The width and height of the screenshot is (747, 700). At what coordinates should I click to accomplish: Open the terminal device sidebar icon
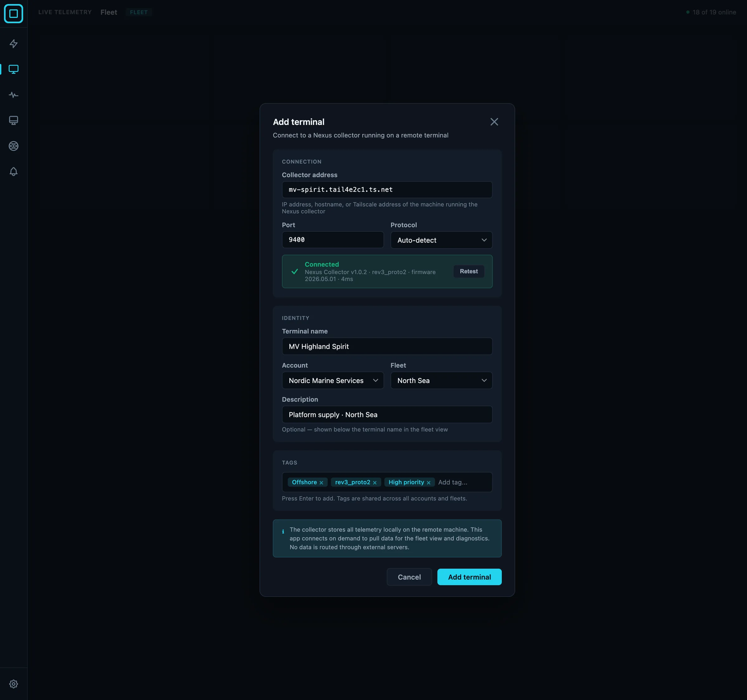pos(13,120)
